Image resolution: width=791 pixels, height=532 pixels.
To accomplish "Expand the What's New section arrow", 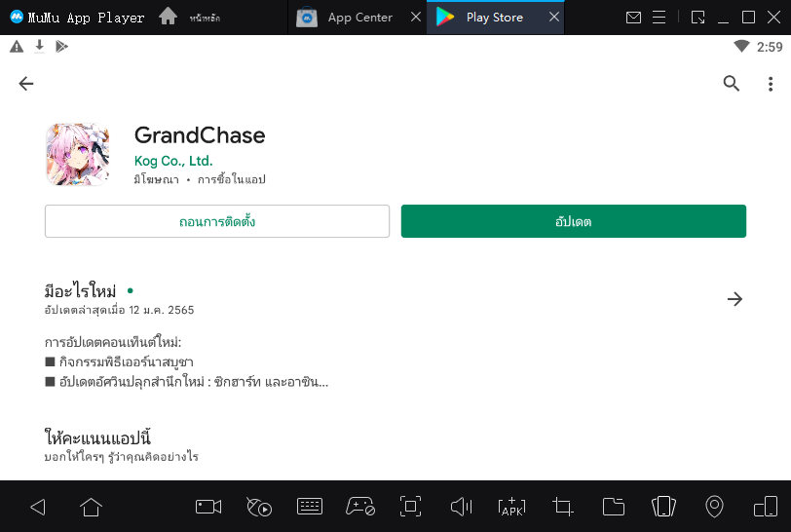I will tap(735, 299).
